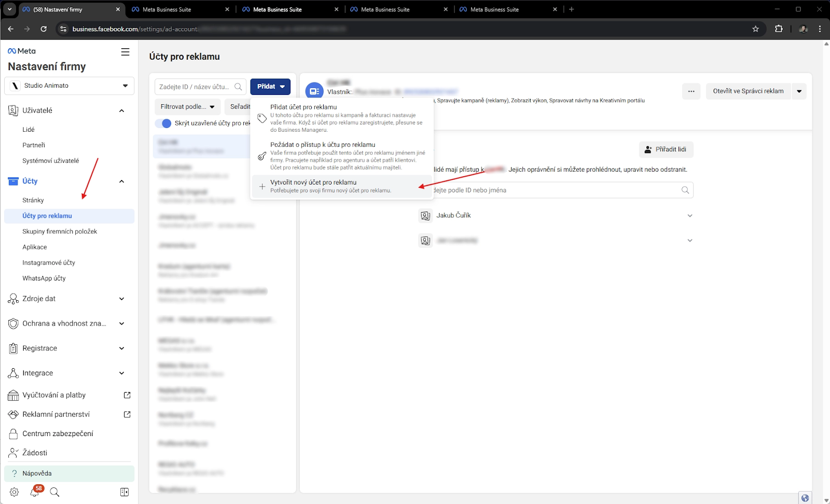Click the Integrace icon
830x504 pixels.
tap(13, 373)
